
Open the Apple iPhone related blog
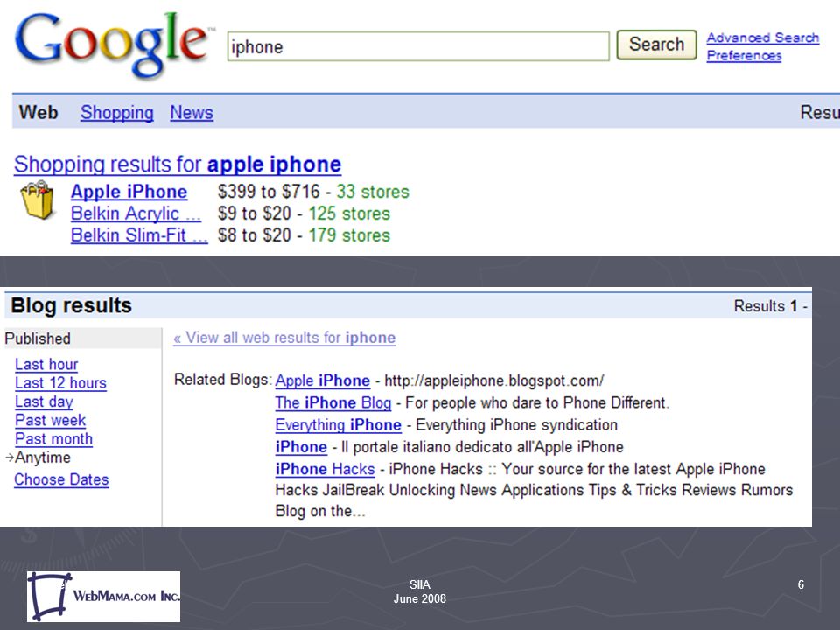tap(323, 381)
